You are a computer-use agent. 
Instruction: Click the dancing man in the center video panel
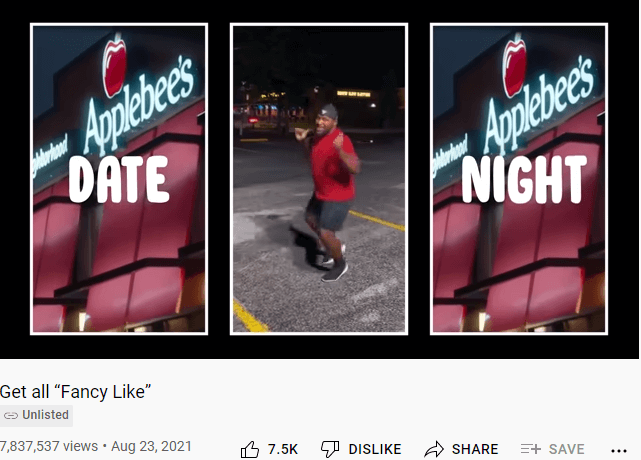[x=329, y=192]
